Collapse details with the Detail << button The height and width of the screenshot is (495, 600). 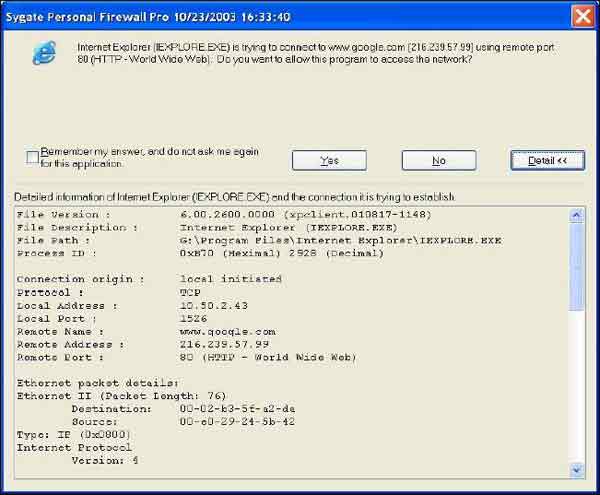(548, 160)
